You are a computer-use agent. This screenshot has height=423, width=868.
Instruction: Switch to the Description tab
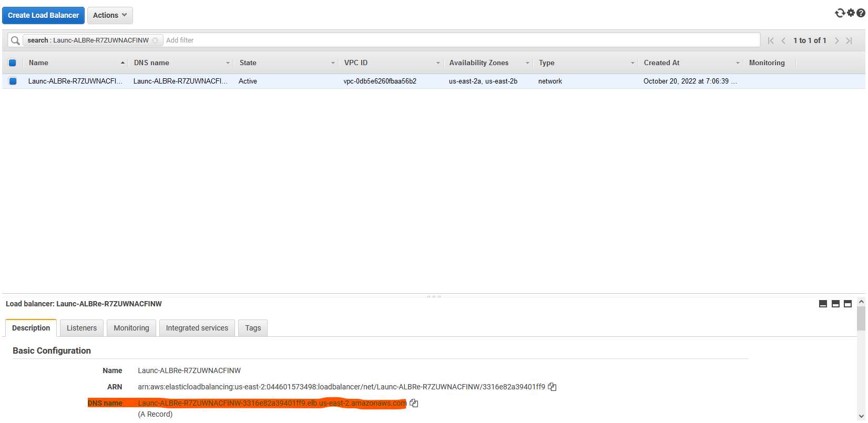31,328
